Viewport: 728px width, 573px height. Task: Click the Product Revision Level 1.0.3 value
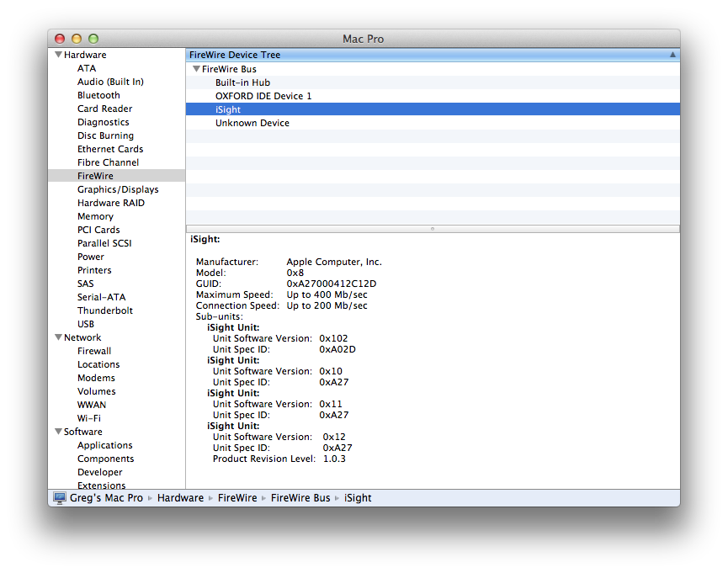coord(334,459)
